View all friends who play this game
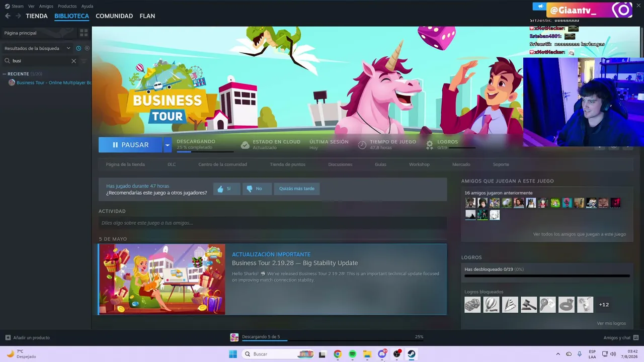 pyautogui.click(x=580, y=234)
